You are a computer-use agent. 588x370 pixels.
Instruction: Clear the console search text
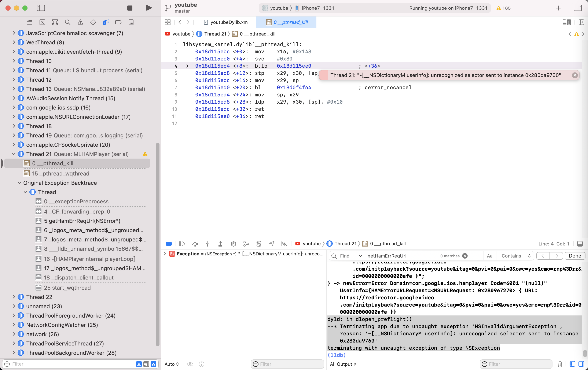465,256
